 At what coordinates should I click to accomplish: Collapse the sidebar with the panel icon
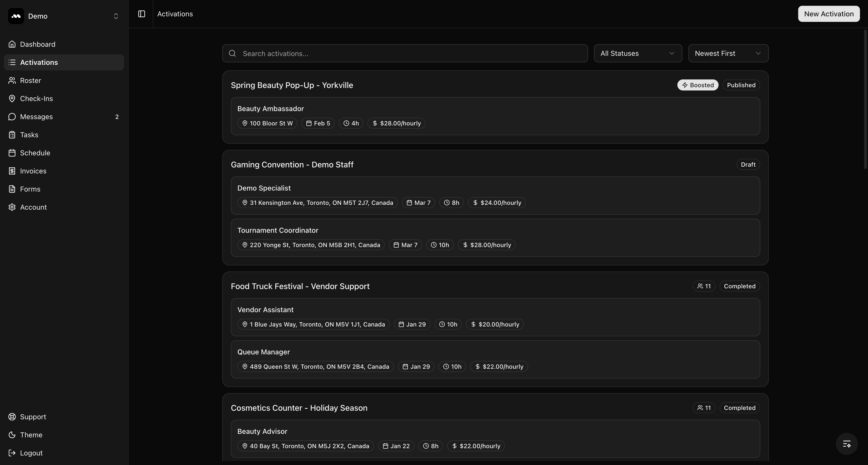click(141, 14)
